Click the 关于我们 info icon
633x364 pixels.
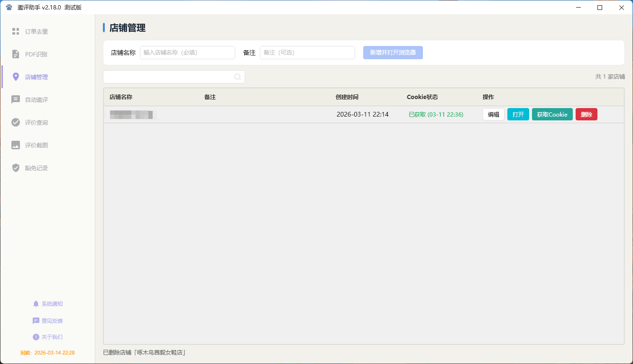pos(36,337)
